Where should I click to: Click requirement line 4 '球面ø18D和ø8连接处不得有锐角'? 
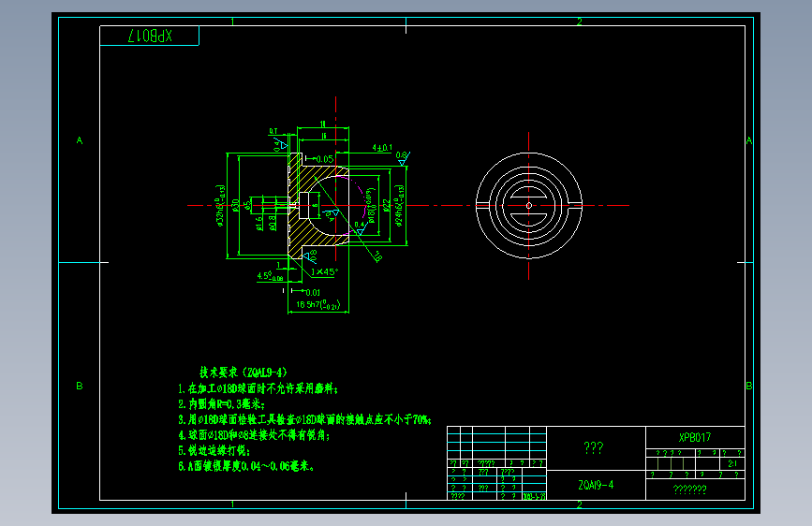coord(254,435)
